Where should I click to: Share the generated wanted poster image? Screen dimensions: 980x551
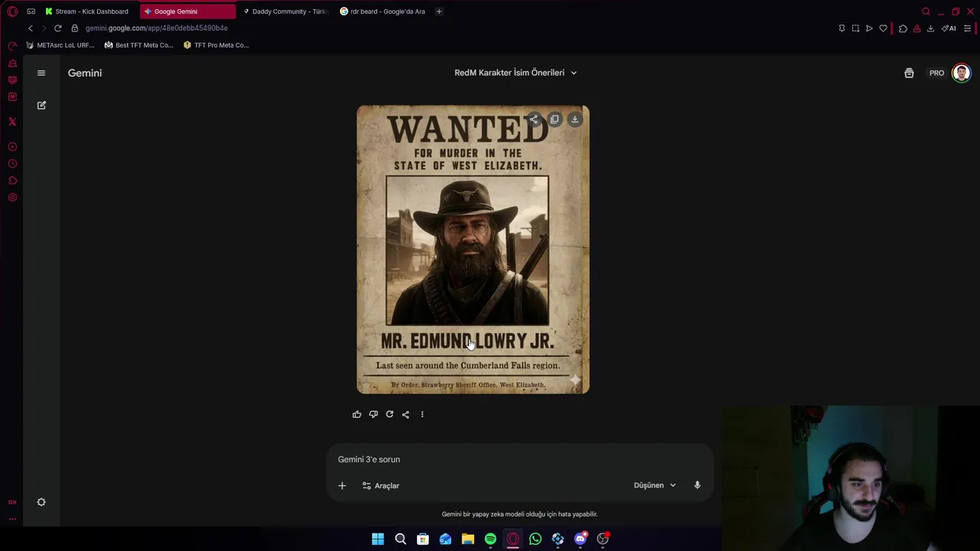(534, 119)
